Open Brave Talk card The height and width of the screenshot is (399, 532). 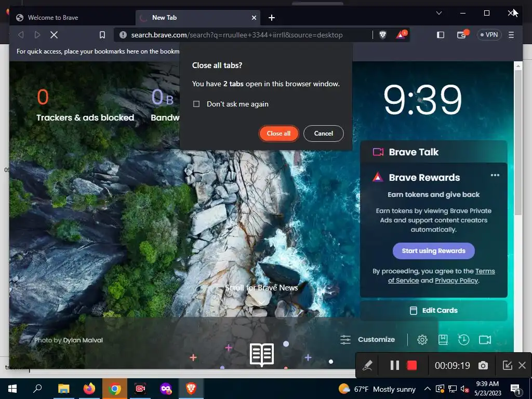coord(433,152)
